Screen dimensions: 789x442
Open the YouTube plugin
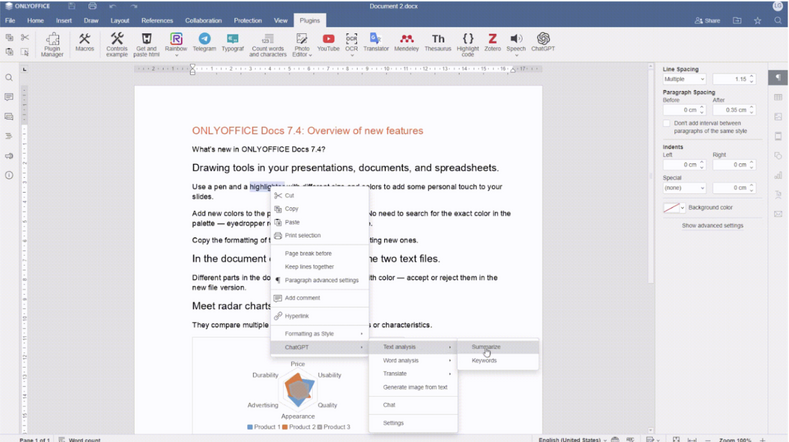click(328, 42)
